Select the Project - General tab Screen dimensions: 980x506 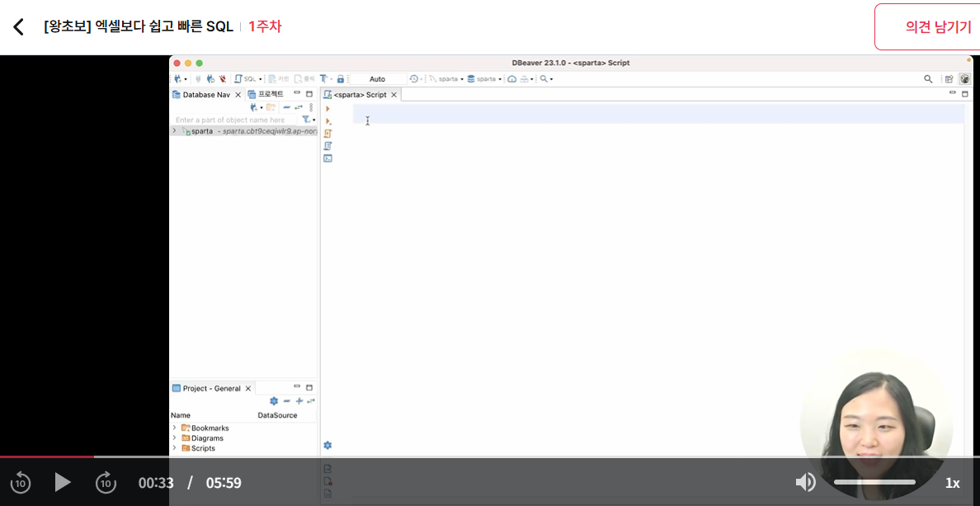pyautogui.click(x=206, y=389)
